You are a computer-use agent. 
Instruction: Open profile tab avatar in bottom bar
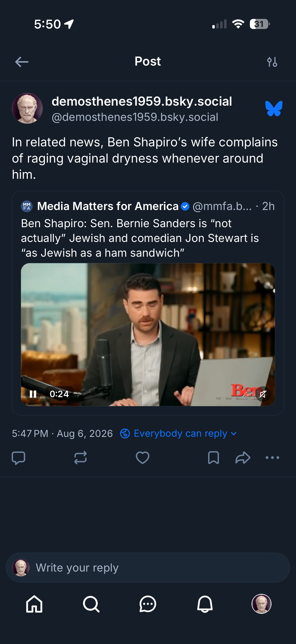click(x=262, y=604)
